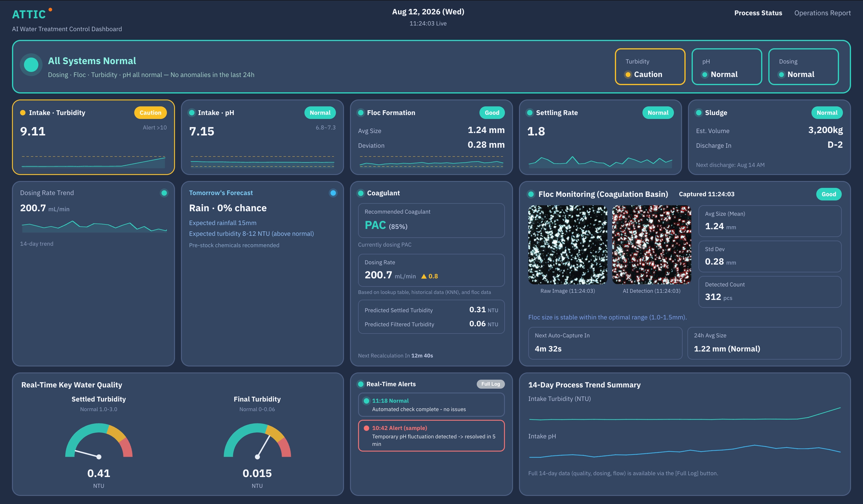The width and height of the screenshot is (863, 504).
Task: Click the Settled Turbidity gauge
Action: tap(99, 441)
